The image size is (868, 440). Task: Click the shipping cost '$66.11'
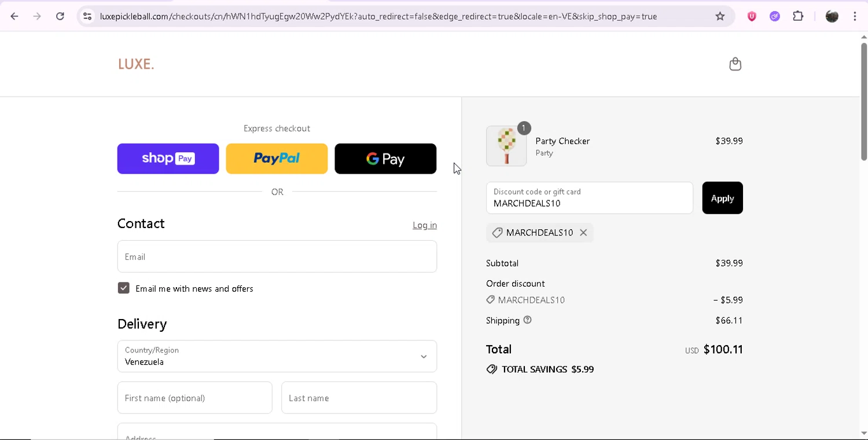[729, 320]
